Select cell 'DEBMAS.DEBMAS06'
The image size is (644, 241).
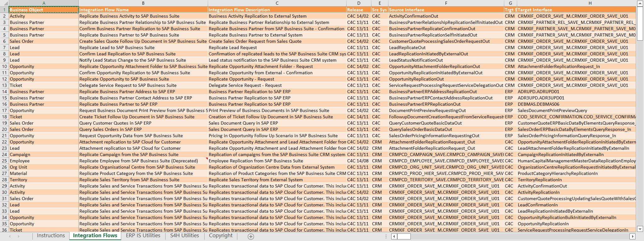point(576,104)
